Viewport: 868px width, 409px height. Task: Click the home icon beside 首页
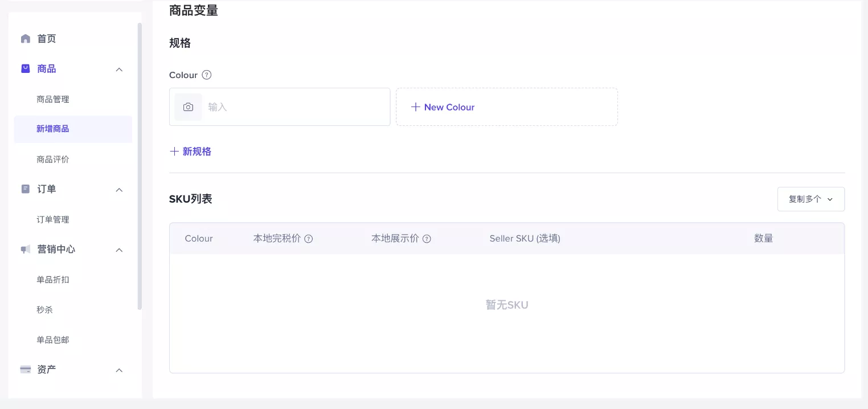click(26, 39)
